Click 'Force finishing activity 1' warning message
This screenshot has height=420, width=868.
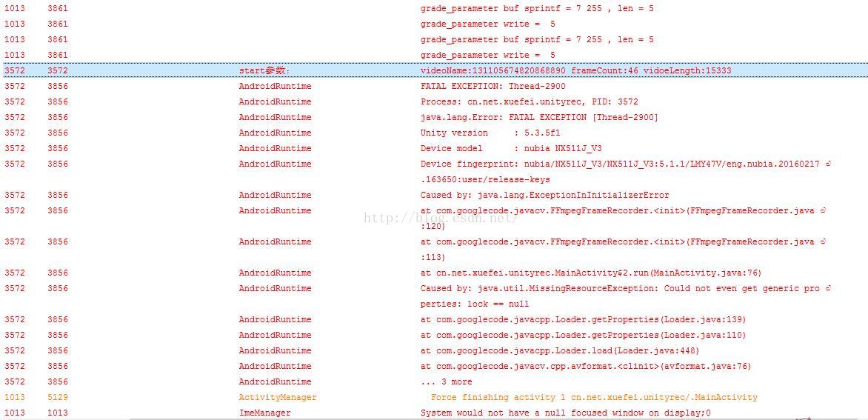(x=594, y=397)
